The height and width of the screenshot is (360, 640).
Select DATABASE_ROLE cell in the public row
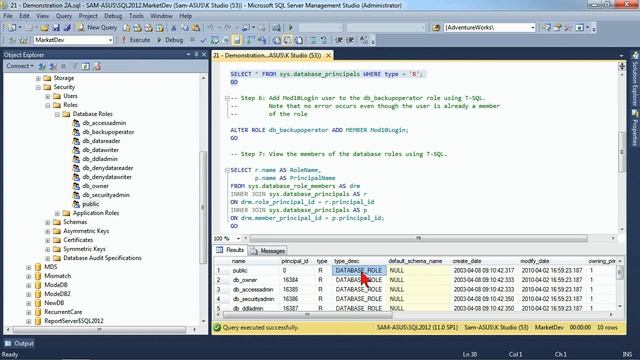[x=359, y=271]
